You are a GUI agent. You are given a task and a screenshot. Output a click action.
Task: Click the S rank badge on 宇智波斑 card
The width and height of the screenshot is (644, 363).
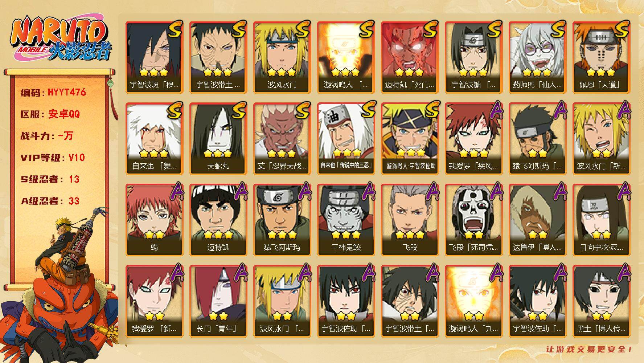pos(175,29)
